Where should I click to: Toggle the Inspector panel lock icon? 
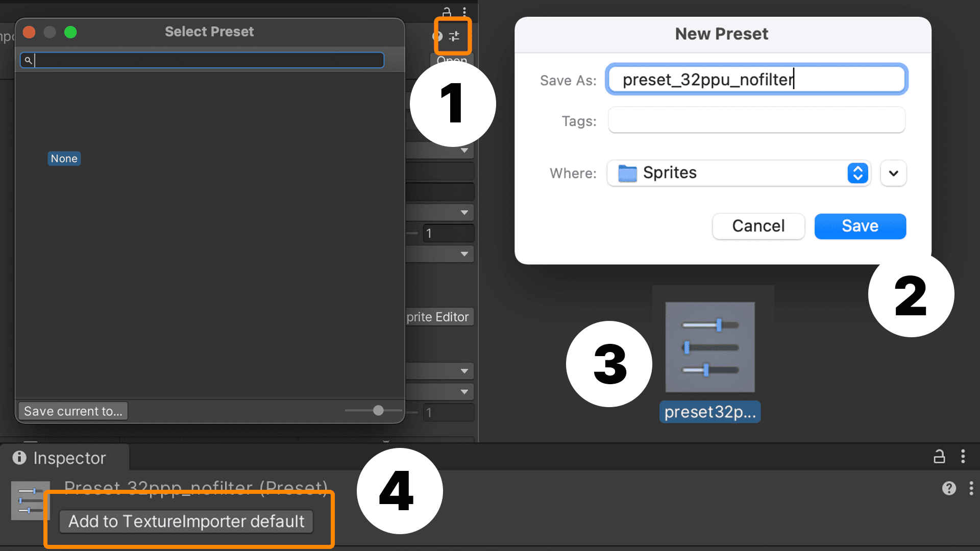click(x=939, y=457)
